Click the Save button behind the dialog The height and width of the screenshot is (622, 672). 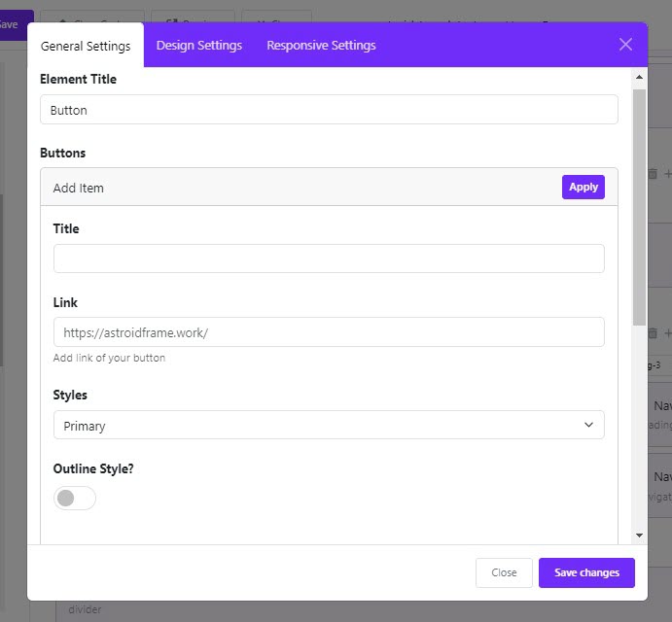point(13,25)
